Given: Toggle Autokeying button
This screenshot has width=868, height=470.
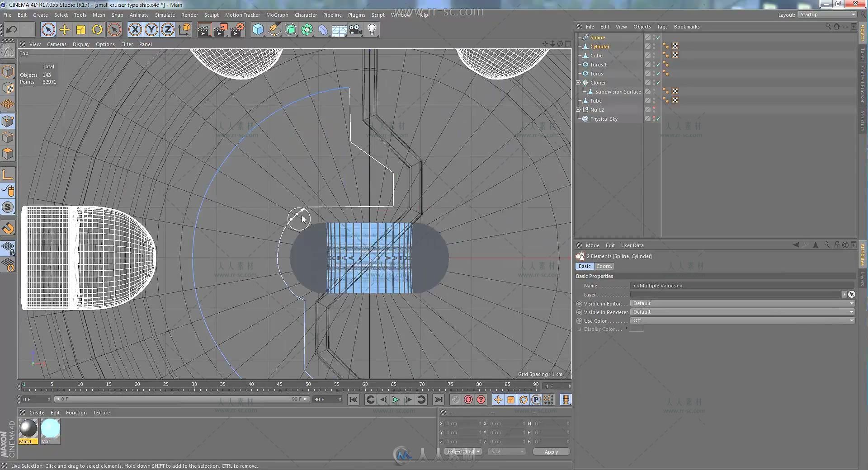Looking at the screenshot, I should coord(468,399).
